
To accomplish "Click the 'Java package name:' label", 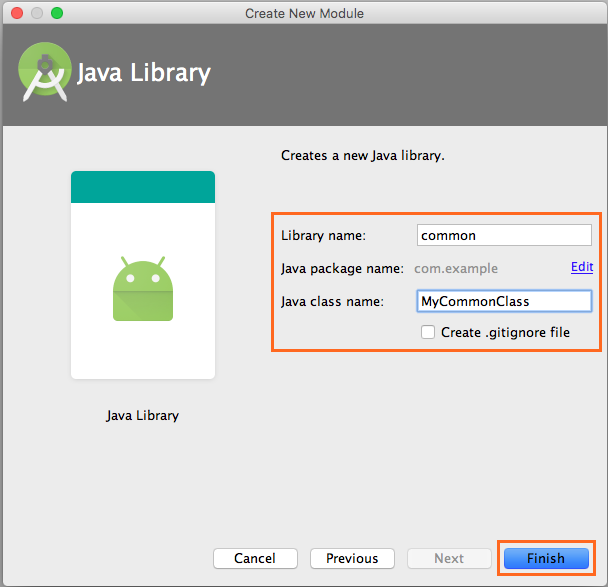I will coord(342,268).
